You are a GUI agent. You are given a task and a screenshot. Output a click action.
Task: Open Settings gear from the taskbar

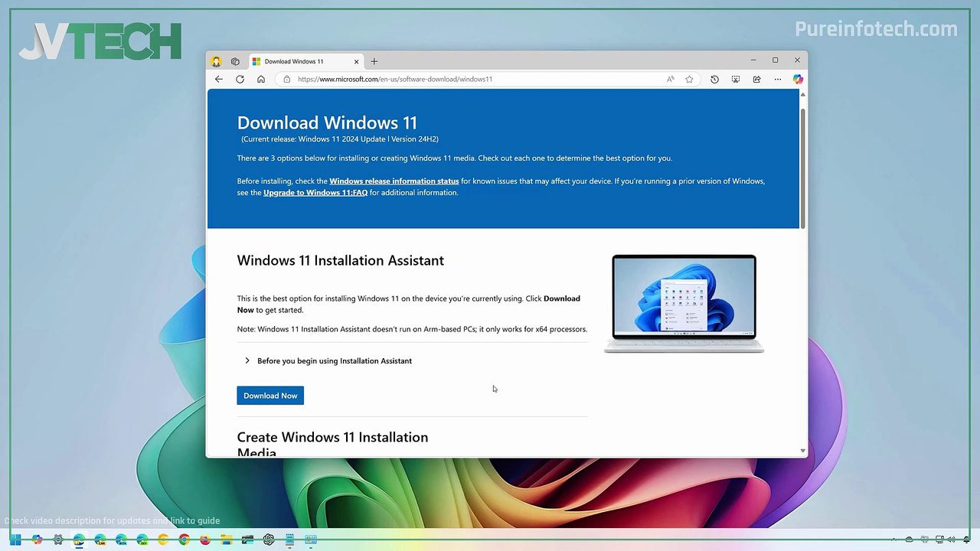click(x=57, y=540)
